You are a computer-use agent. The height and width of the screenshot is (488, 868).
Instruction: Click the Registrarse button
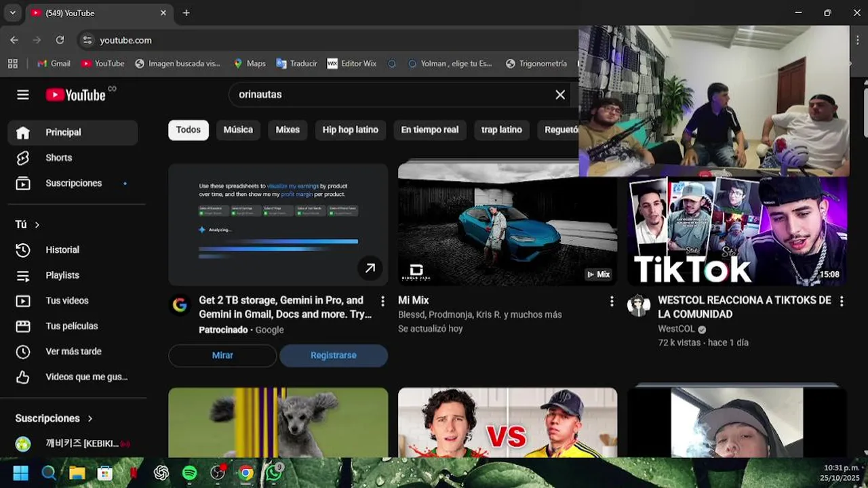point(334,355)
